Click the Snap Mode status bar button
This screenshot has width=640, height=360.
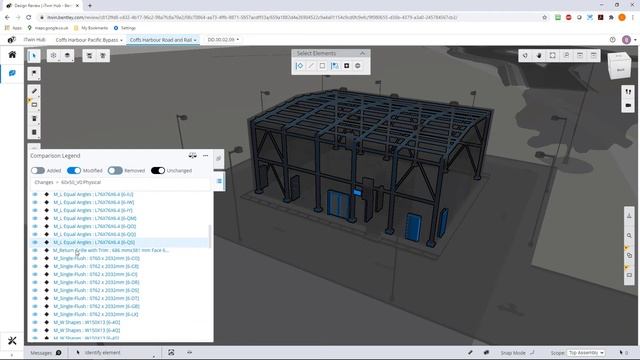[x=517, y=353]
